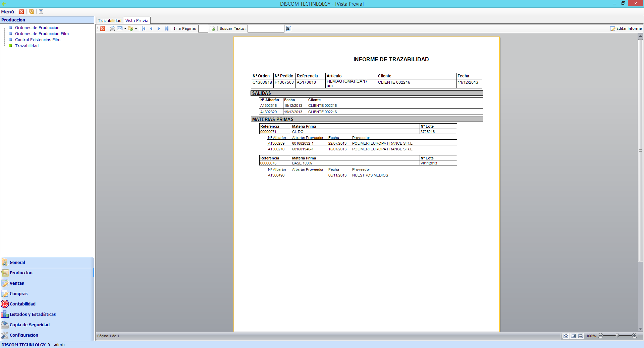
Task: Click the orange key icon in top toolbar
Action: (31, 12)
